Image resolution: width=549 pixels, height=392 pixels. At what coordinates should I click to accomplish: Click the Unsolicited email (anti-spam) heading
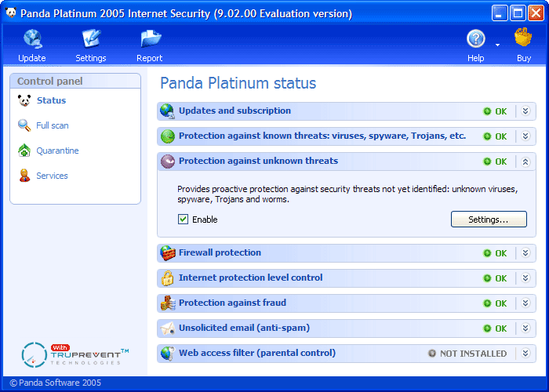pos(245,328)
